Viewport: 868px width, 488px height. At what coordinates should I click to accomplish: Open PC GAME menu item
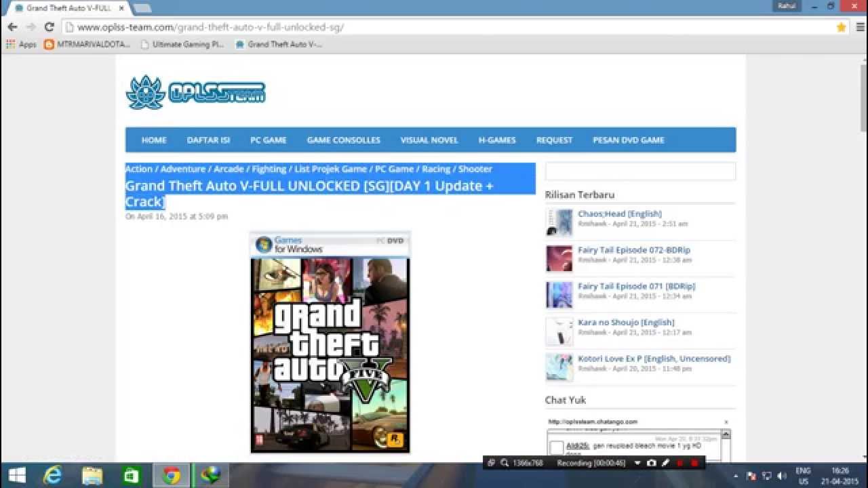[269, 140]
